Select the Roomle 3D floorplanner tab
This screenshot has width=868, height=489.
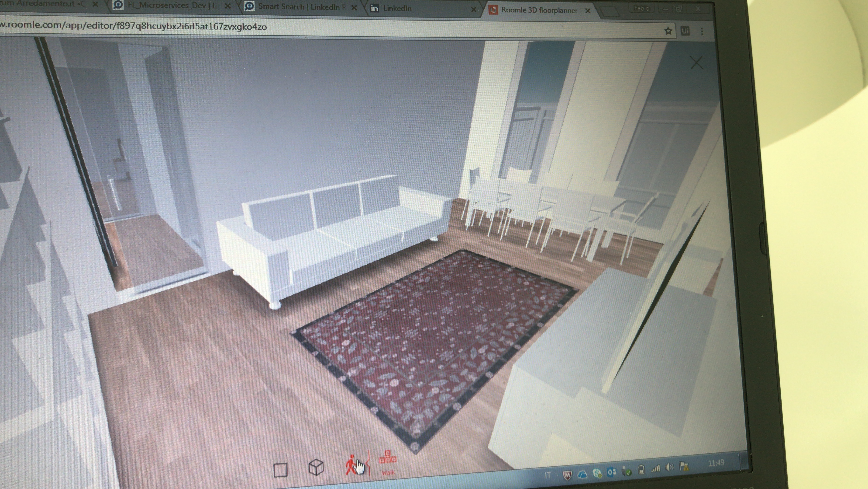539,10
